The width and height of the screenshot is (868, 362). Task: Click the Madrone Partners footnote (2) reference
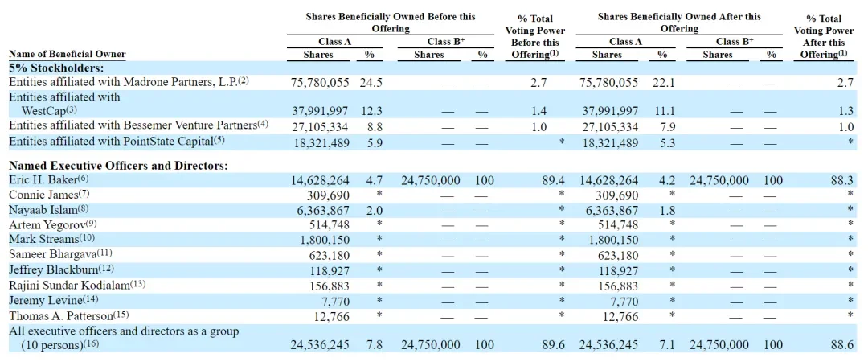(x=244, y=81)
